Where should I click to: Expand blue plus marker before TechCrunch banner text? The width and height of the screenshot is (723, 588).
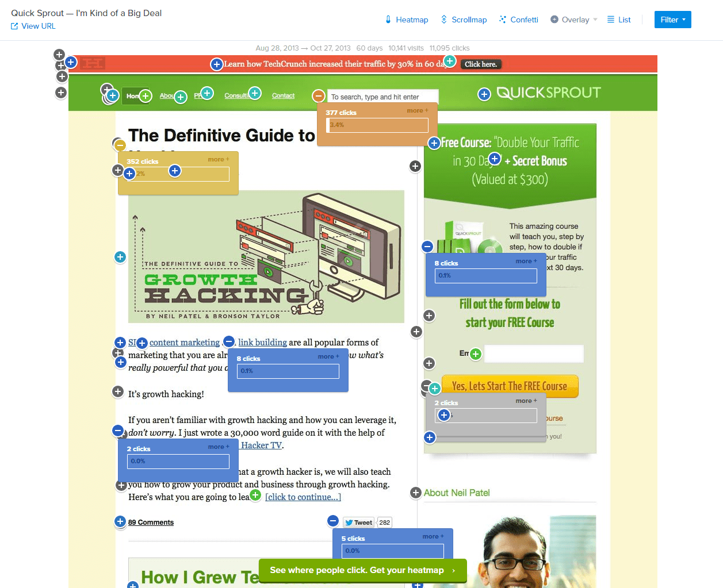[216, 64]
